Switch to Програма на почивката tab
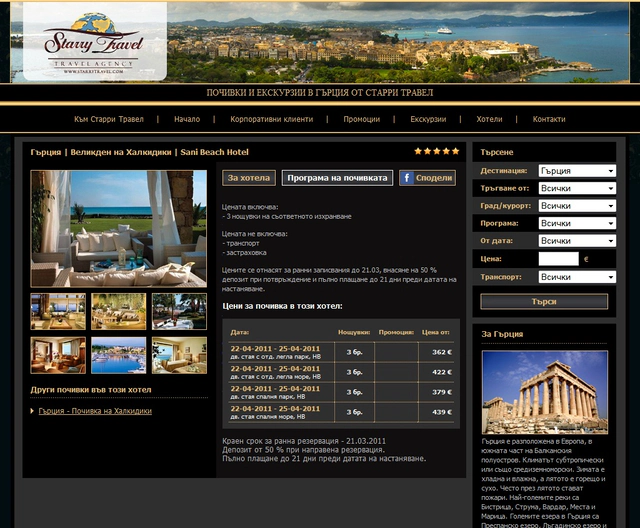The width and height of the screenshot is (640, 528). [x=337, y=178]
